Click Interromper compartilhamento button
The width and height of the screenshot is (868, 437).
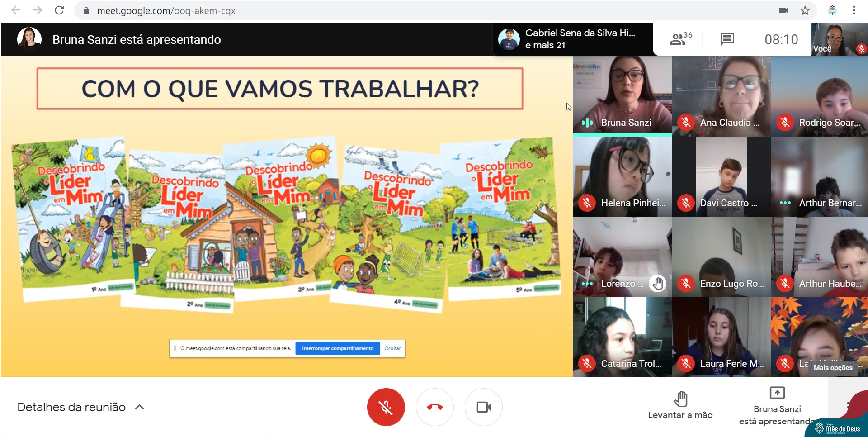coord(337,348)
